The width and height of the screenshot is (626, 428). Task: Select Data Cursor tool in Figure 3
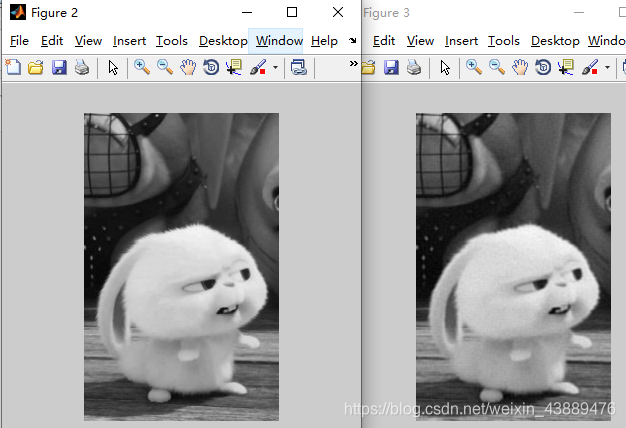tap(566, 67)
